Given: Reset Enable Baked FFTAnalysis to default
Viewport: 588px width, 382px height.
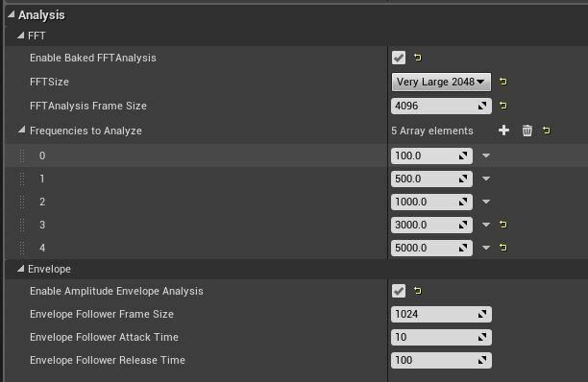Looking at the screenshot, I should (417, 58).
